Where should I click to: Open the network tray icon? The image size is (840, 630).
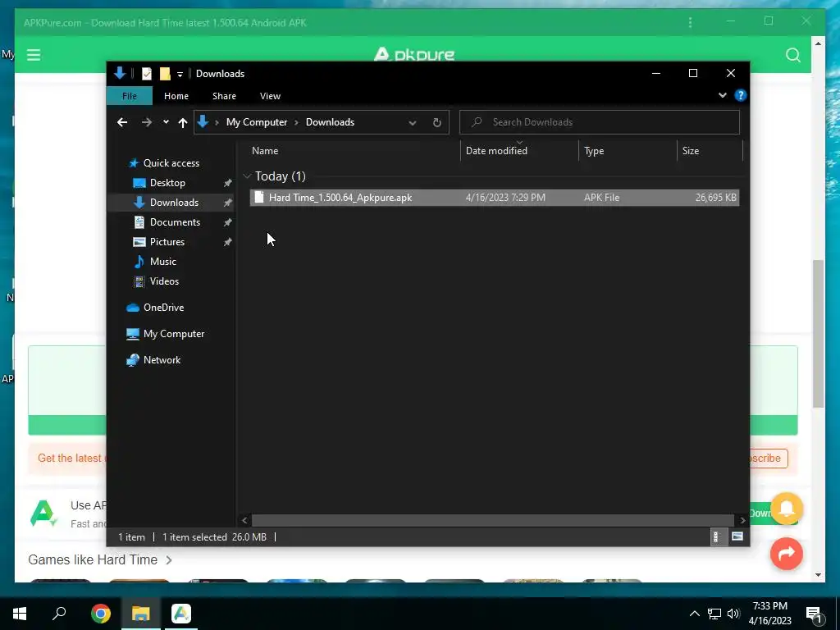tap(714, 614)
